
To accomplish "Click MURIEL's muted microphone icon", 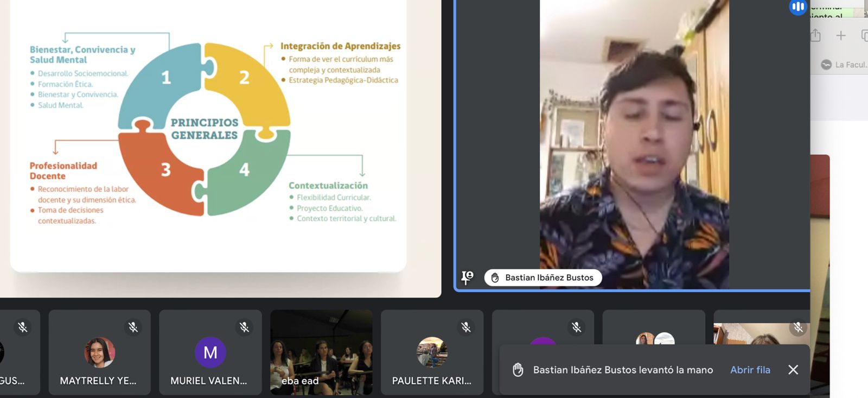I will point(244,327).
